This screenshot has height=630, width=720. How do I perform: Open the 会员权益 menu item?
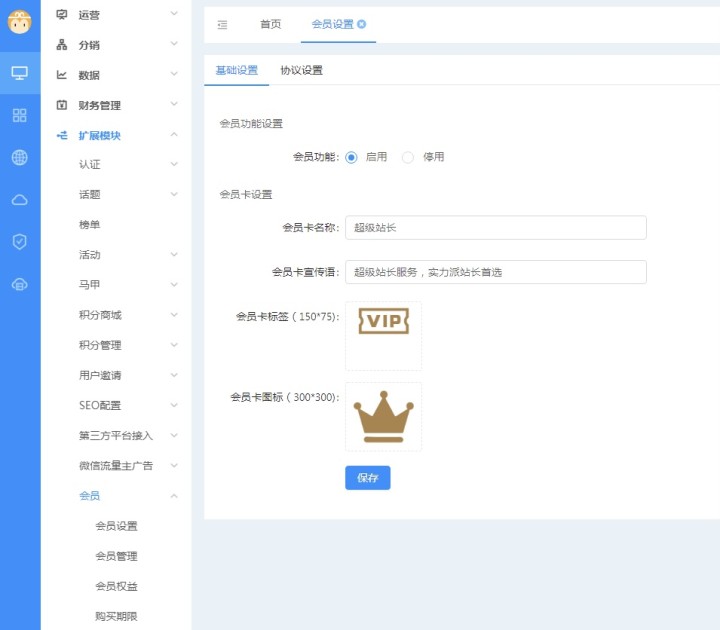[117, 586]
